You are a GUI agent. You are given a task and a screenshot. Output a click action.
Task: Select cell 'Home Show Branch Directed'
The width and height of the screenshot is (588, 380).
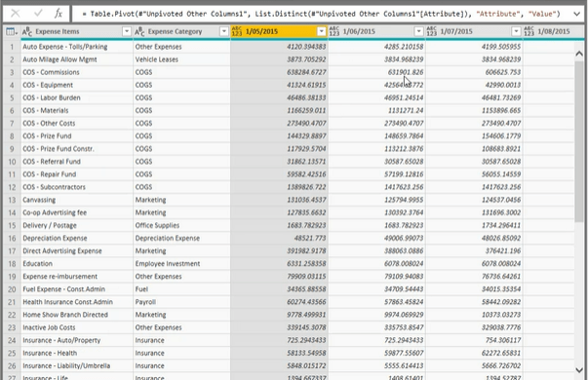point(77,315)
